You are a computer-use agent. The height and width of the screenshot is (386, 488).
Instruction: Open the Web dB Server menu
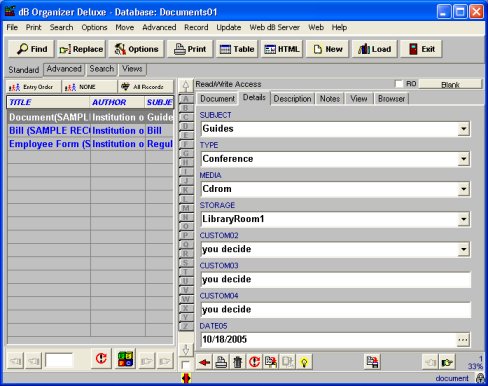coord(275,27)
